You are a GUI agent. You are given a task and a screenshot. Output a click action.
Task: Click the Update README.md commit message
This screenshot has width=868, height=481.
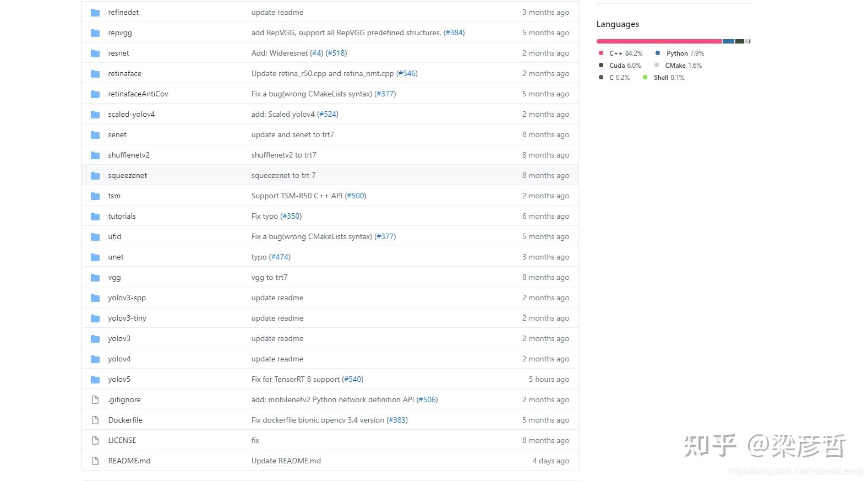286,461
